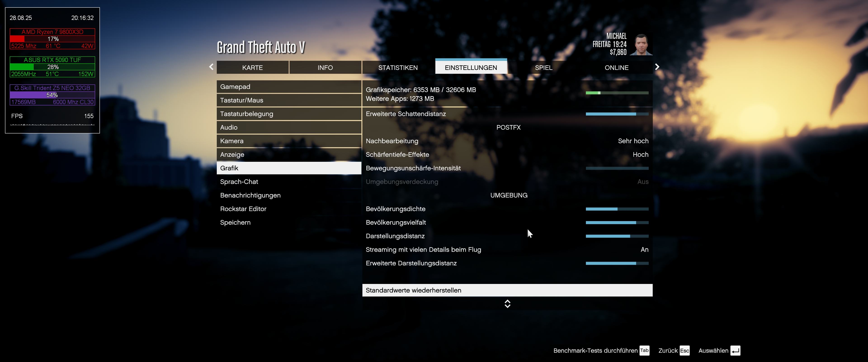
Task: Toggle Streaming mit vielen Details beim Flug
Action: click(x=644, y=250)
